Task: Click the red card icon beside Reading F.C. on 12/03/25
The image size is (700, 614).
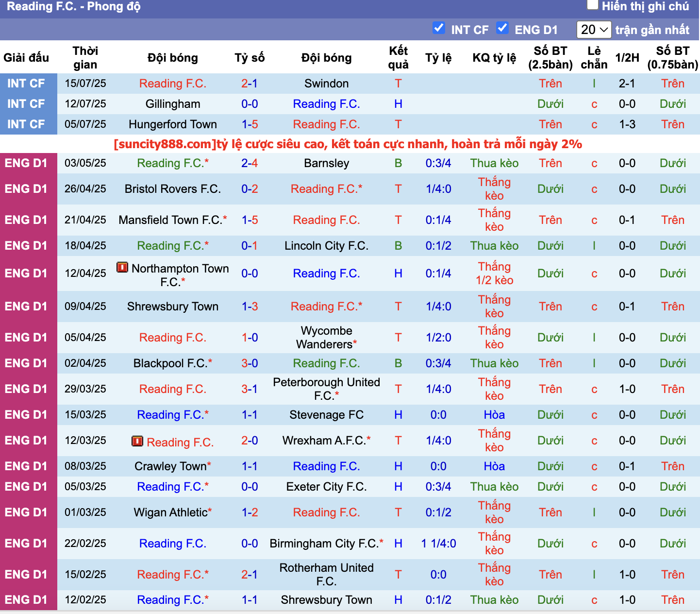Action: coord(137,441)
